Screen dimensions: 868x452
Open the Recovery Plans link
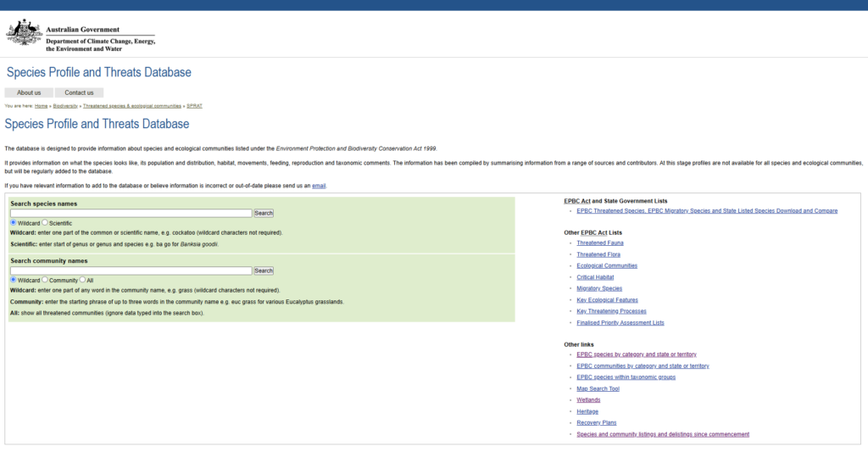pyautogui.click(x=596, y=423)
